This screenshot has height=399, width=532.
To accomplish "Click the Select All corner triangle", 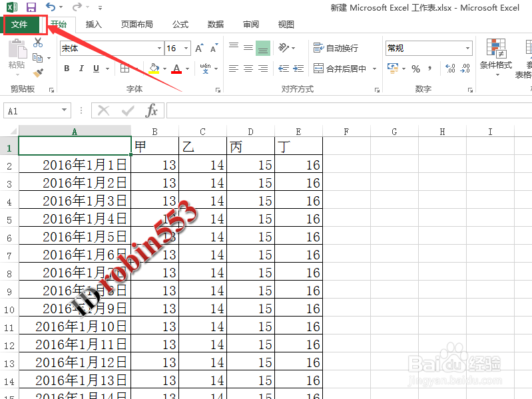I will (x=13, y=131).
